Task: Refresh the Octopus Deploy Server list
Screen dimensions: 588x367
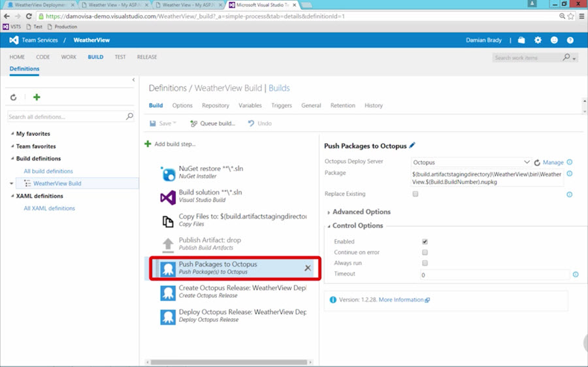Action: [537, 163]
